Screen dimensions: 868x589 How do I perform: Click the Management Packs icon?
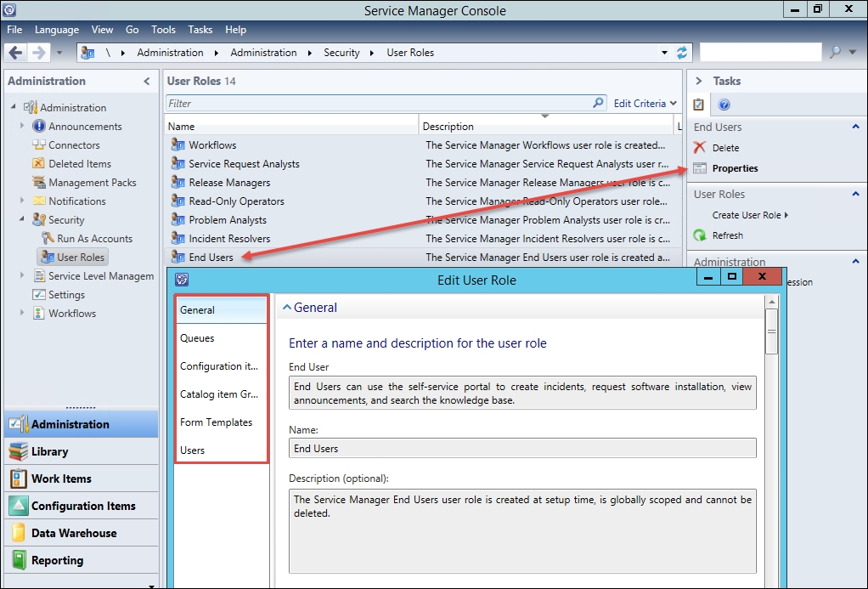(x=39, y=182)
